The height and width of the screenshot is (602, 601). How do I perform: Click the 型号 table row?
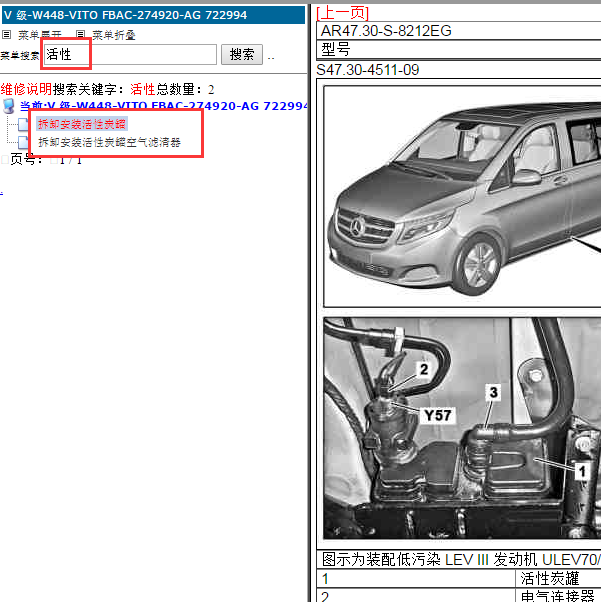[x=459, y=50]
